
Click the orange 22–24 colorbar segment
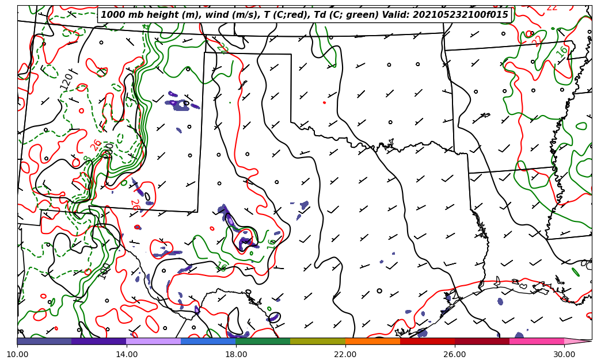pyautogui.click(x=372, y=341)
